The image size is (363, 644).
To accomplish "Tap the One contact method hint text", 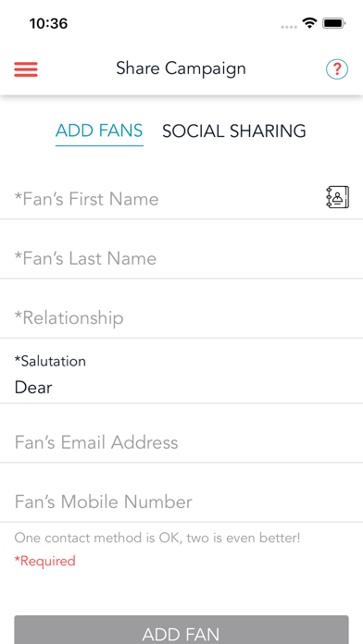I will 157,538.
